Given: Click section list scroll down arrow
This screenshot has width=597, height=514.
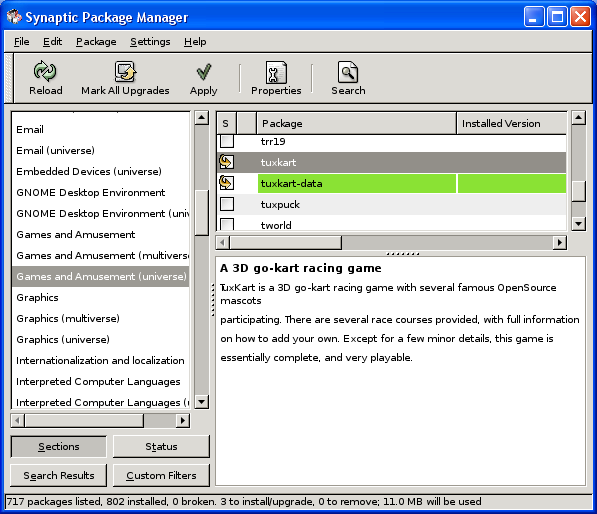Looking at the screenshot, I should point(201,402).
